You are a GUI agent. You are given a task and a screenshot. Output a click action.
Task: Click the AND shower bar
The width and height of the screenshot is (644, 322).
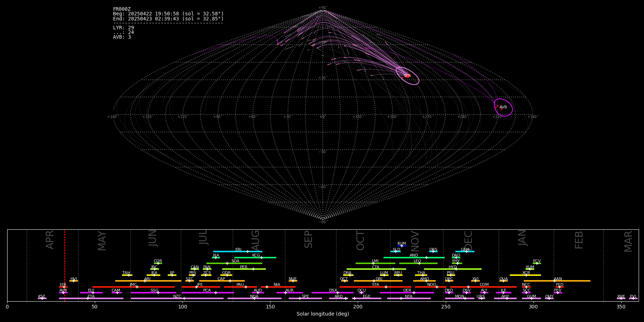[414, 258]
